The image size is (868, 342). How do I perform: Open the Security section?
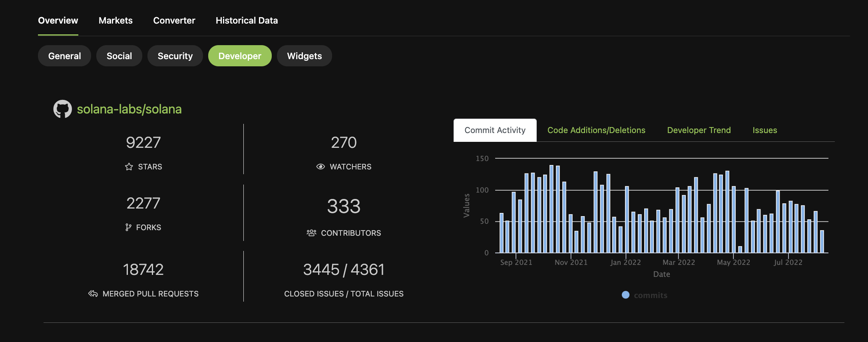175,56
